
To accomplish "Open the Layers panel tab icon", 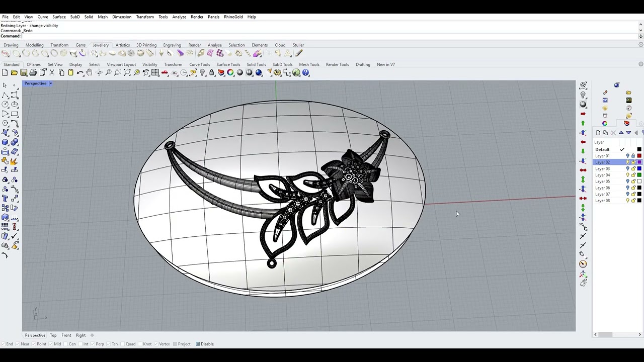I will [x=626, y=123].
